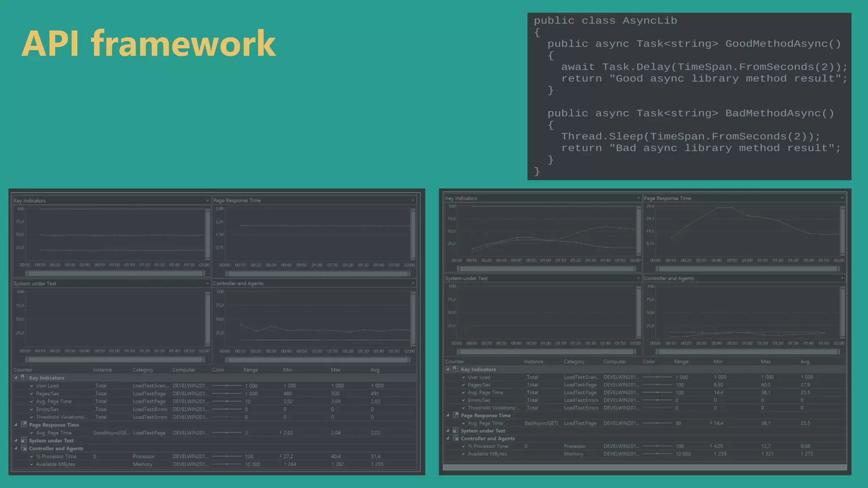Click Page Response Time icon in GoodAsync grid

(x=24, y=424)
